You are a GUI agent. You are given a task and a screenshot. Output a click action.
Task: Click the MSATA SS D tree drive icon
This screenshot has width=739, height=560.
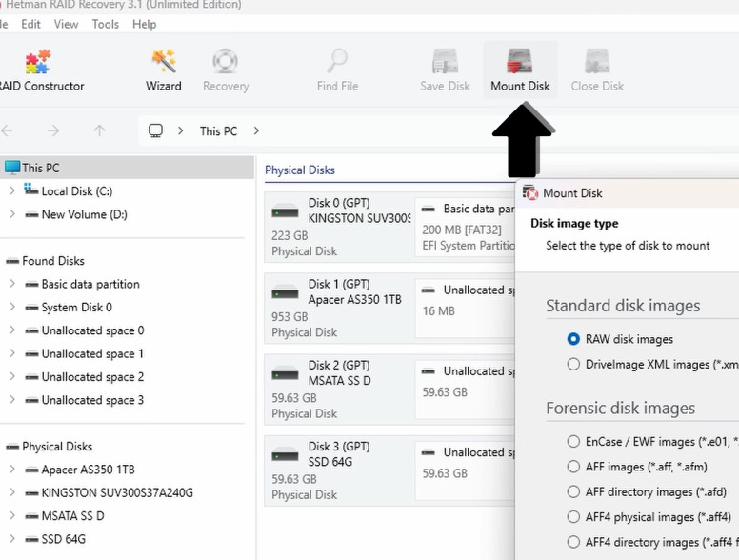[31, 516]
